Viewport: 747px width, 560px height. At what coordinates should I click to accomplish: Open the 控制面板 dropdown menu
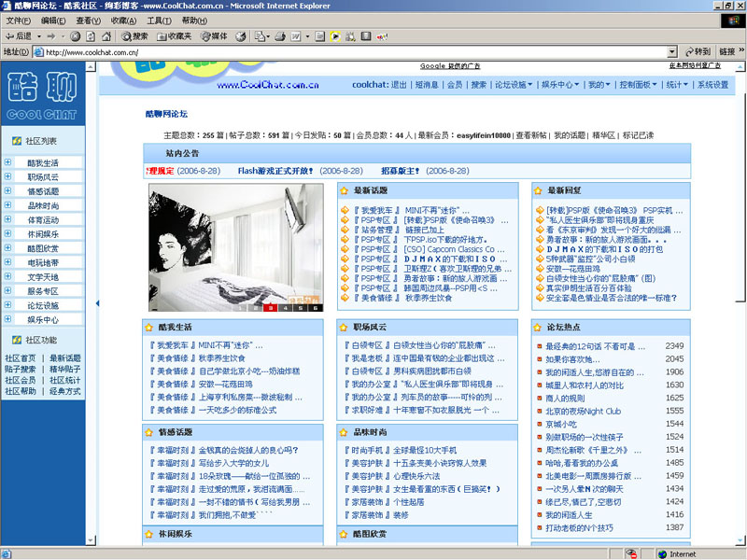(638, 85)
